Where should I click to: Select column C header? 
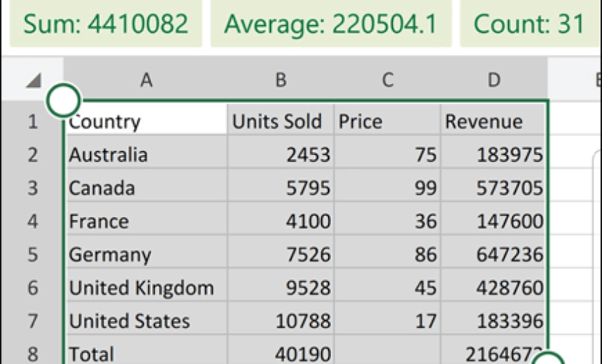(x=388, y=80)
